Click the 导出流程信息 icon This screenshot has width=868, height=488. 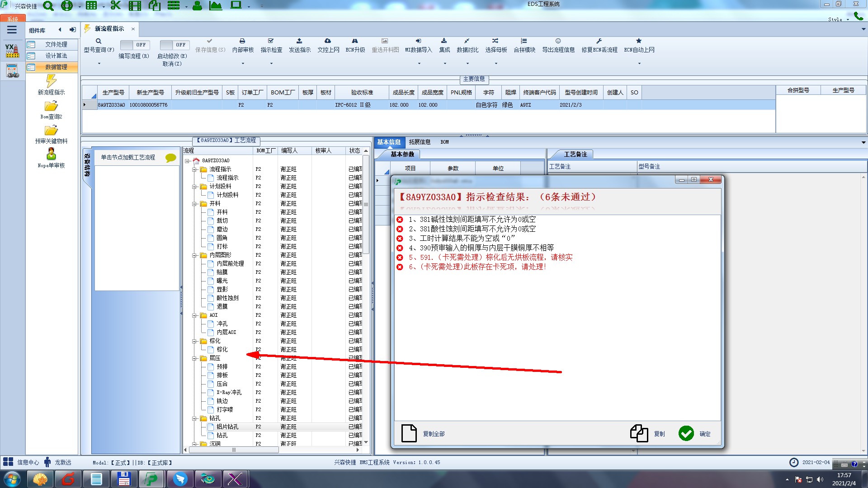(558, 41)
